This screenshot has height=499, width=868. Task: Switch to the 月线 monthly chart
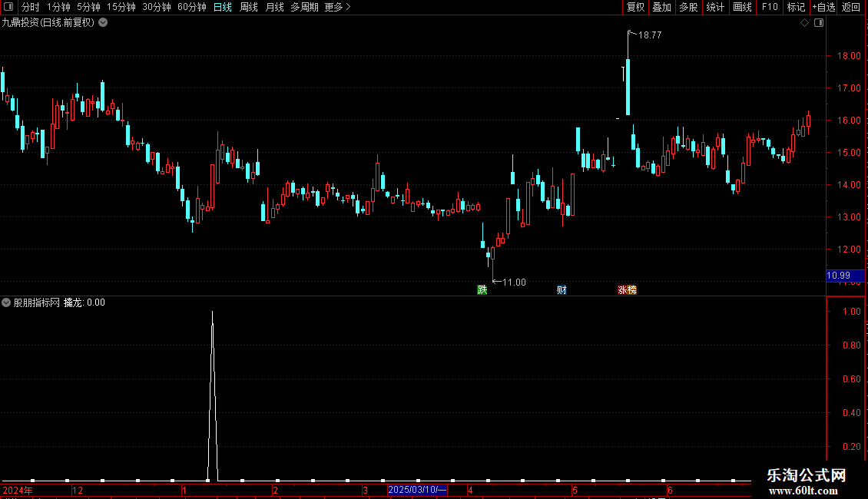274,7
